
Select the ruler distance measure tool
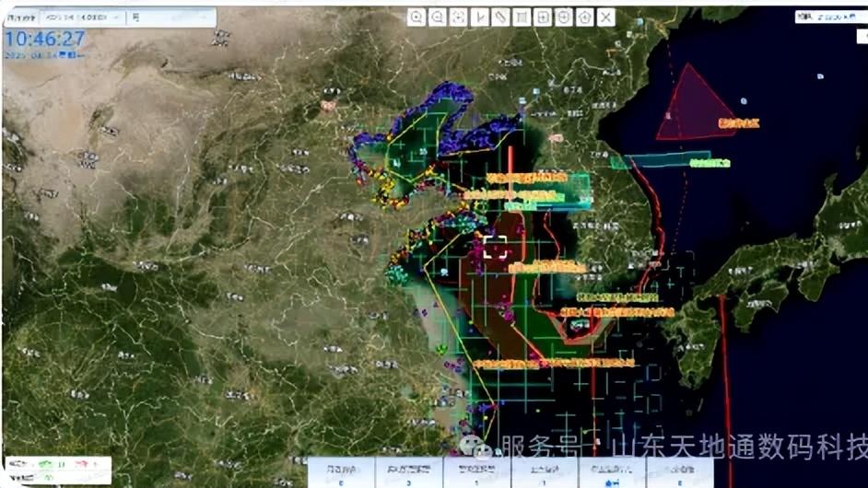[x=500, y=17]
